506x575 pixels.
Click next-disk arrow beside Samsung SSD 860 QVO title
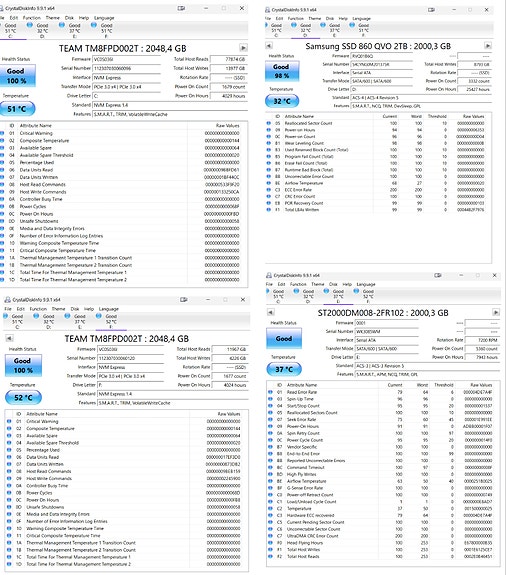pyautogui.click(x=488, y=46)
